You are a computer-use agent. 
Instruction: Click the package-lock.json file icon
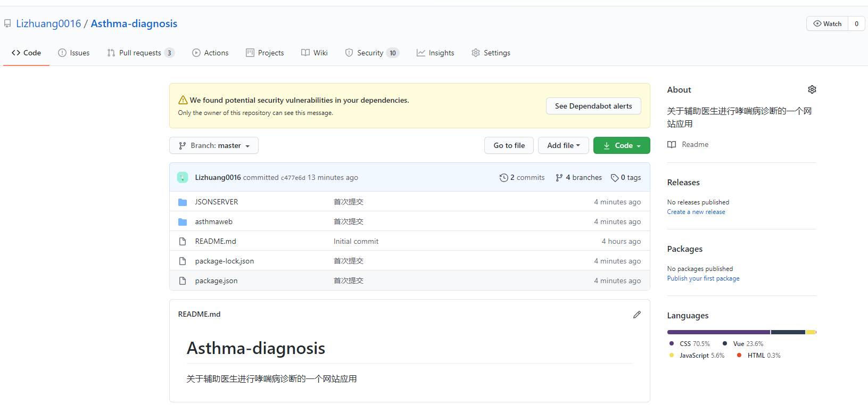click(x=183, y=261)
